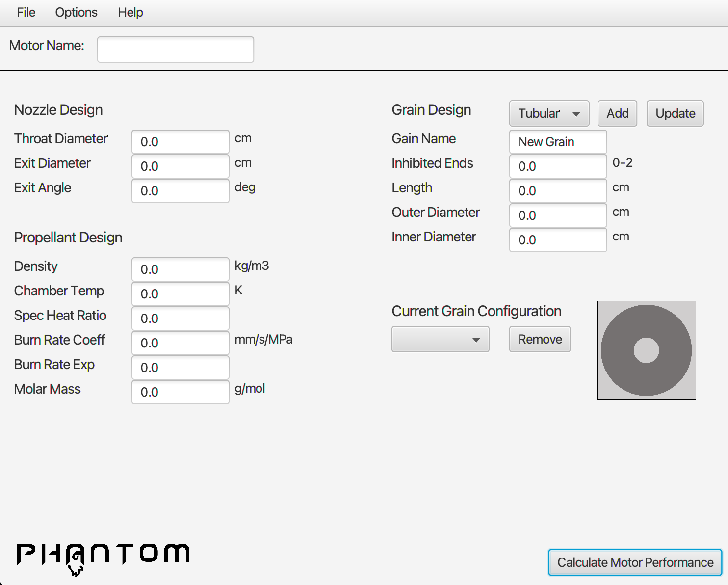
Task: Click the Outer Diameter field
Action: pos(558,215)
